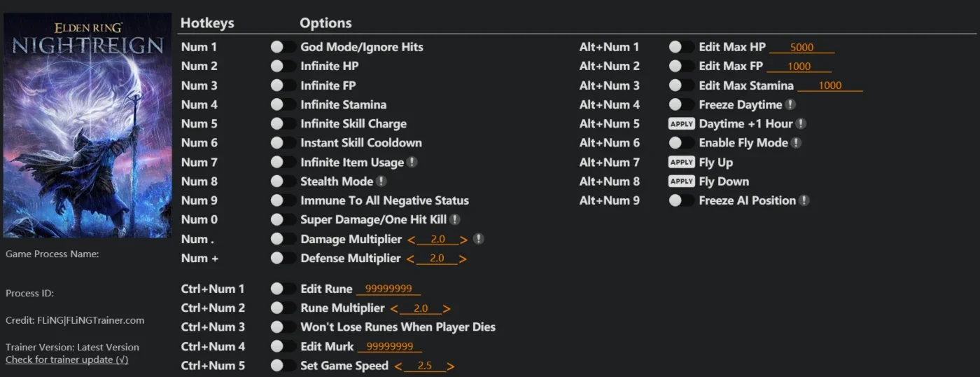980x377 pixels.
Task: Click the Elden Ring Nightreign cover art
Action: (87, 125)
